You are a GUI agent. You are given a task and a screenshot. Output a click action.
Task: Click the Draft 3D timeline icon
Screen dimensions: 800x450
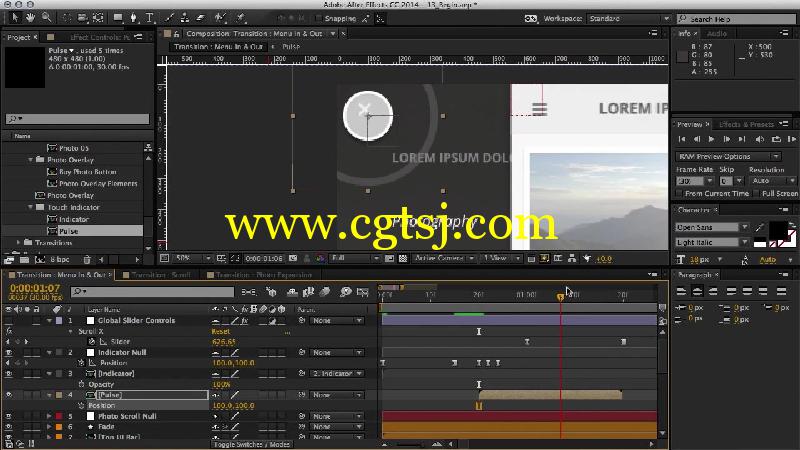pyautogui.click(x=271, y=292)
